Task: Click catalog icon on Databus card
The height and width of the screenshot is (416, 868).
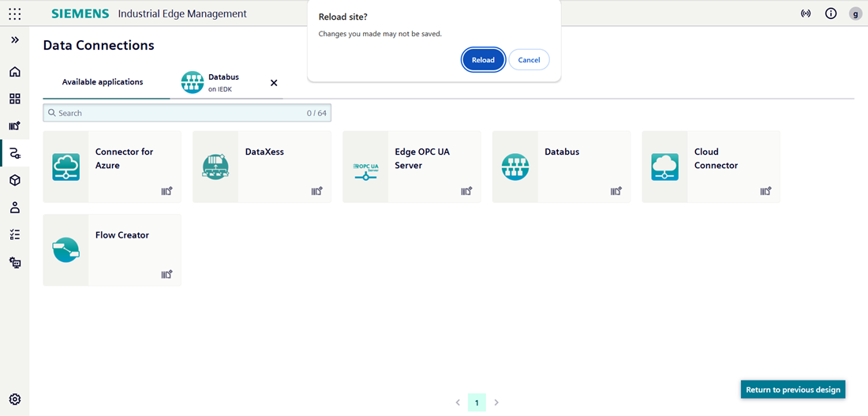Action: (616, 191)
